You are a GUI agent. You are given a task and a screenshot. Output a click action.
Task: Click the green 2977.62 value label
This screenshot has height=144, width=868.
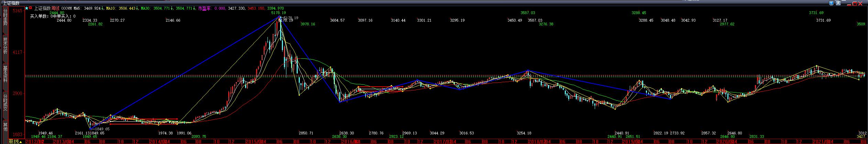point(727,24)
